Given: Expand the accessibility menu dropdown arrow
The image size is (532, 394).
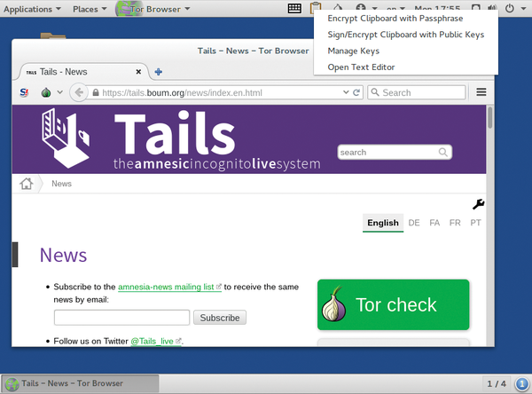Looking at the screenshot, I should 374,9.
